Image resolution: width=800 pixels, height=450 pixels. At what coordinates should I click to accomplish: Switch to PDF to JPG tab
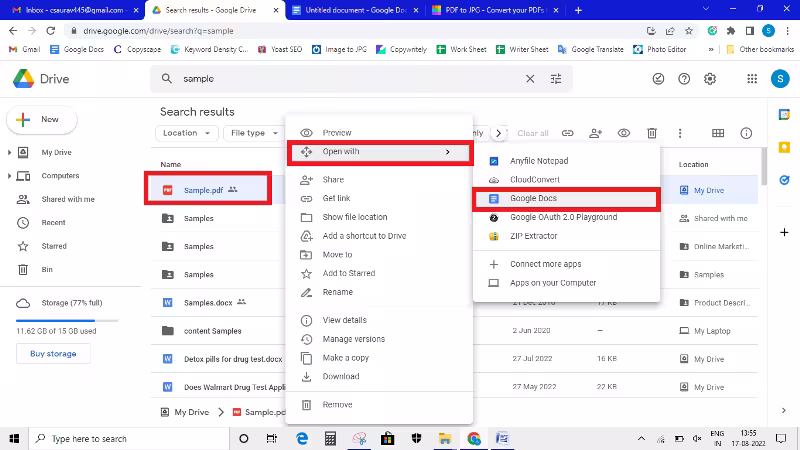pos(495,10)
